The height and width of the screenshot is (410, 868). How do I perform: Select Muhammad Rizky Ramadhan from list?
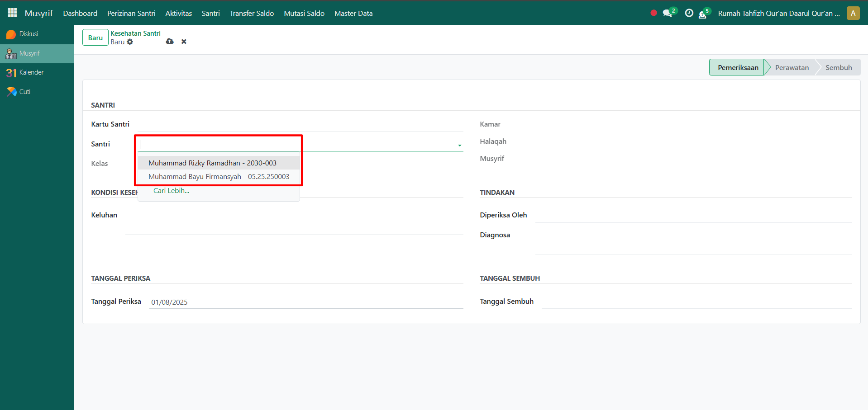coord(212,163)
